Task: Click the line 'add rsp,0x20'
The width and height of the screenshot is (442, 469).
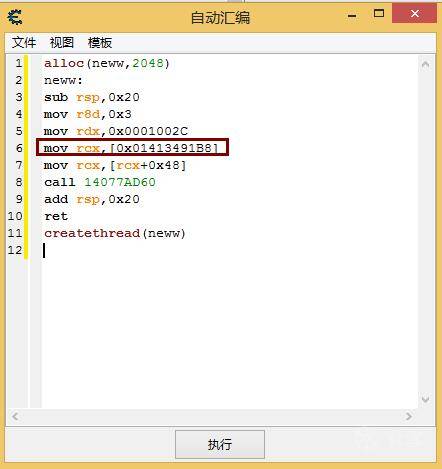Action: click(x=92, y=199)
